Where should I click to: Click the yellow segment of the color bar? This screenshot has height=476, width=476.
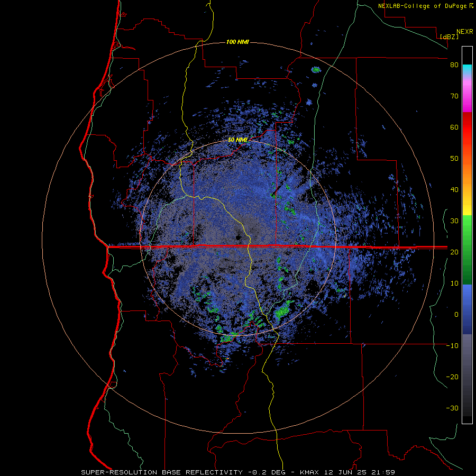[x=467, y=206]
